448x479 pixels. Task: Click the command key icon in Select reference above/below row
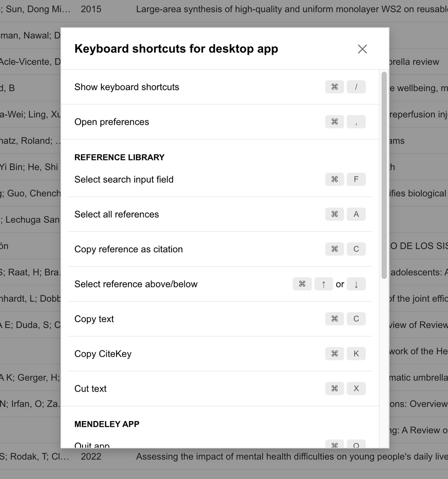302,284
